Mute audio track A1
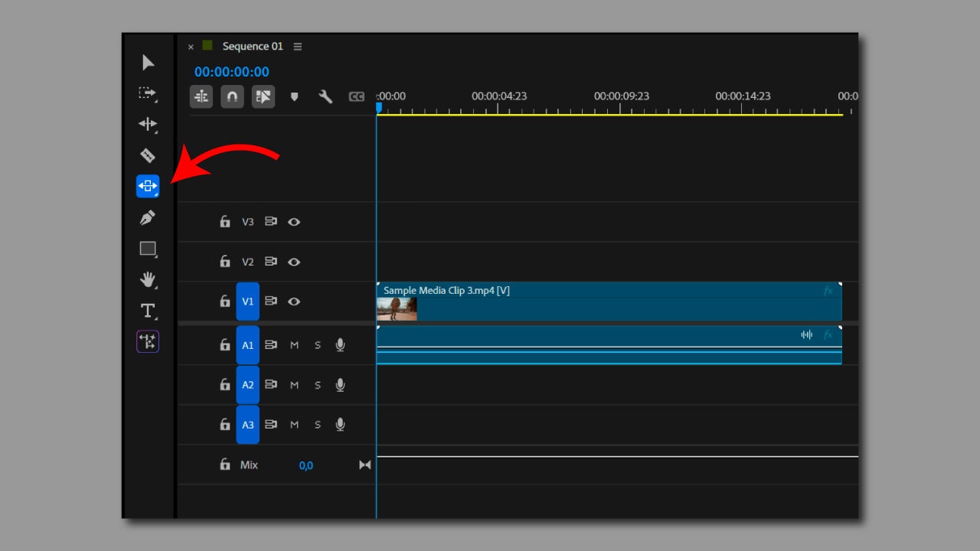This screenshot has height=551, width=980. (x=294, y=345)
